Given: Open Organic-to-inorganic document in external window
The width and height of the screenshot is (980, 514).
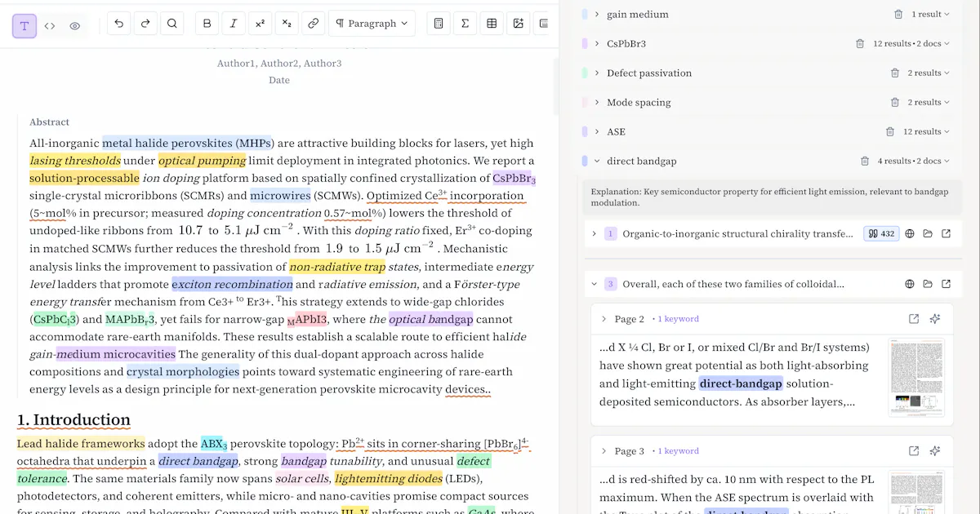Looking at the screenshot, I should click(x=946, y=234).
